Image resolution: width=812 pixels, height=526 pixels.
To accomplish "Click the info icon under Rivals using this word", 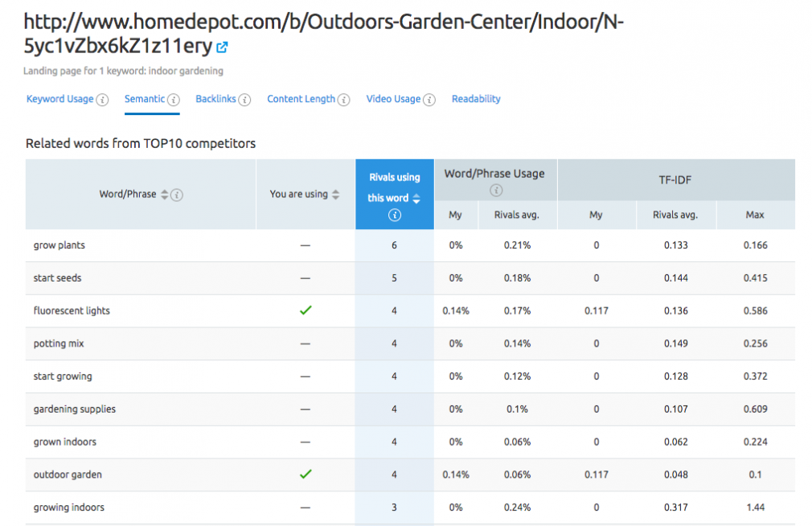I will [395, 215].
